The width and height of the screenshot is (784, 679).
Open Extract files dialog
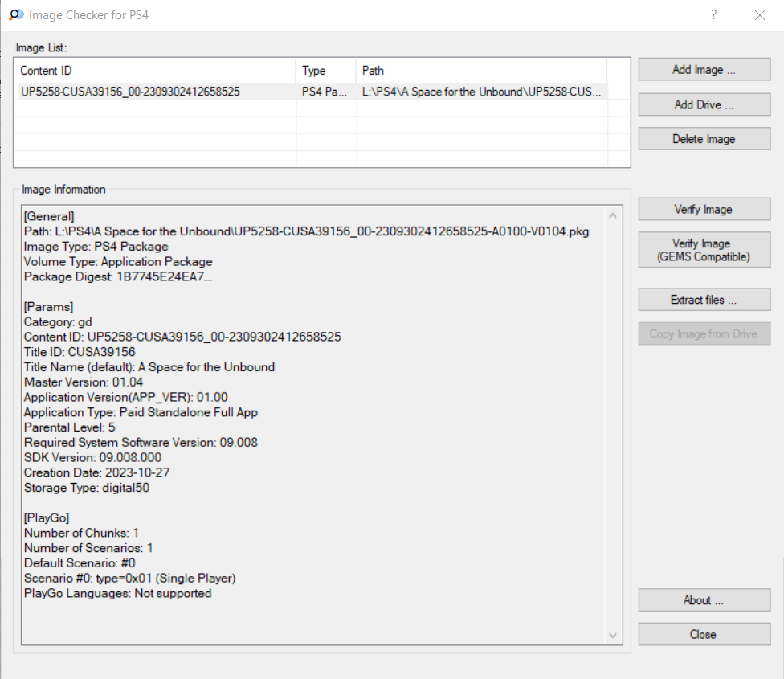pos(704,299)
